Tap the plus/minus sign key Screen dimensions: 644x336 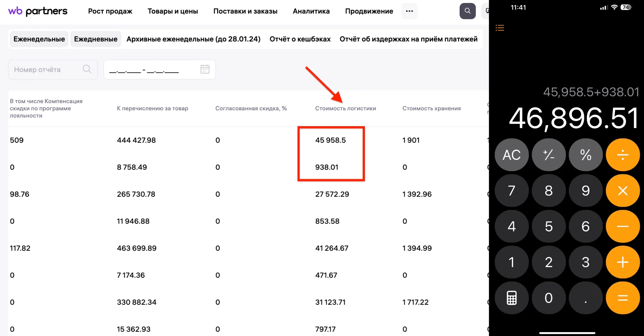pyautogui.click(x=549, y=155)
